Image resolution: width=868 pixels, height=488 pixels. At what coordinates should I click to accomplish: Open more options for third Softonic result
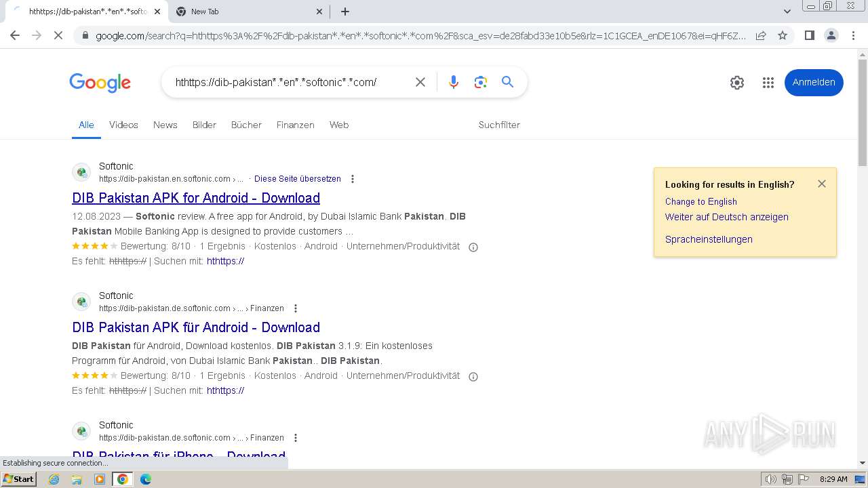[295, 438]
